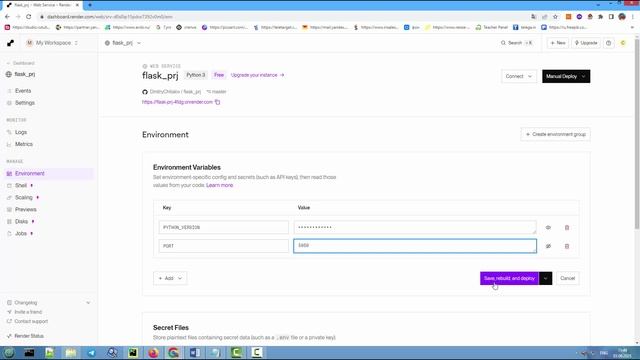
Task: Select flask_prj service in sidebar
Action: [21, 74]
